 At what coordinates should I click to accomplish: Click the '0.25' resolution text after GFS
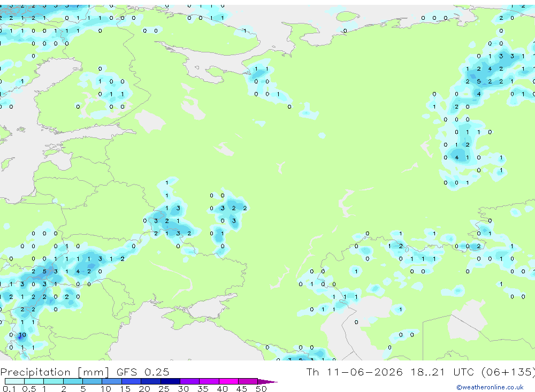click(157, 372)
